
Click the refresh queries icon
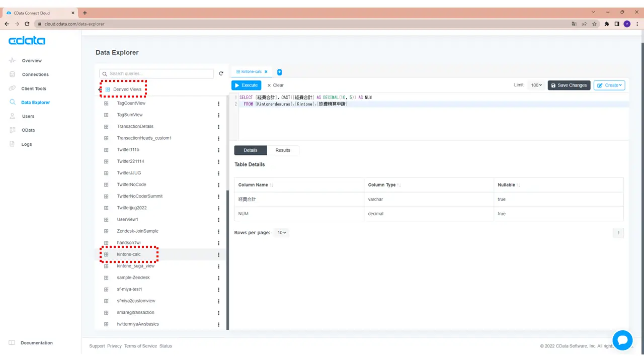click(221, 74)
